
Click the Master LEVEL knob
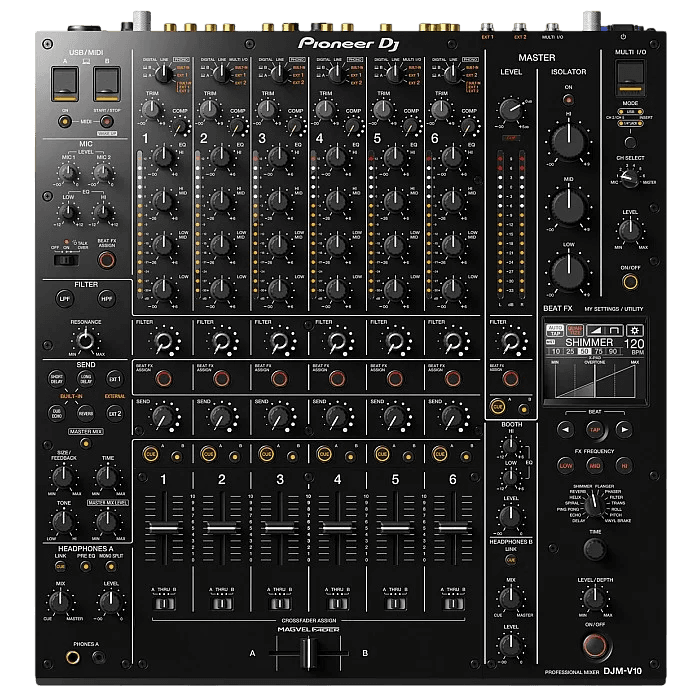[x=510, y=110]
